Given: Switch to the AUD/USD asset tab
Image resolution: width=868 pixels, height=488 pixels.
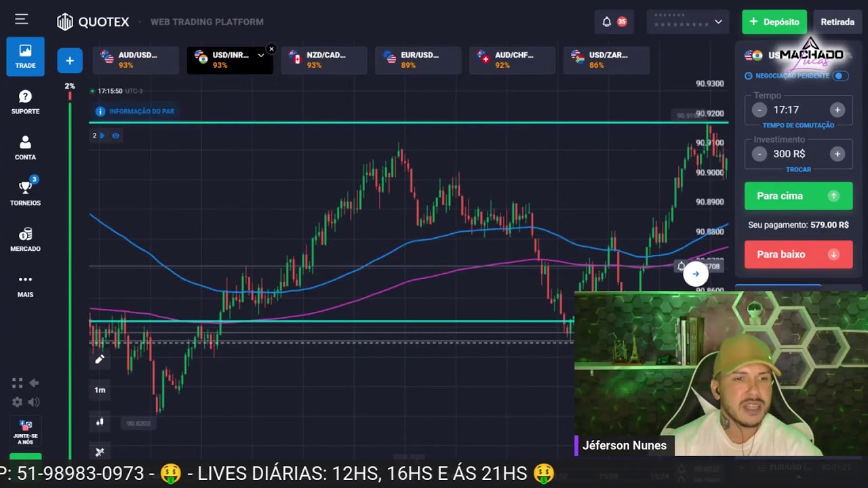Looking at the screenshot, I should pos(136,60).
